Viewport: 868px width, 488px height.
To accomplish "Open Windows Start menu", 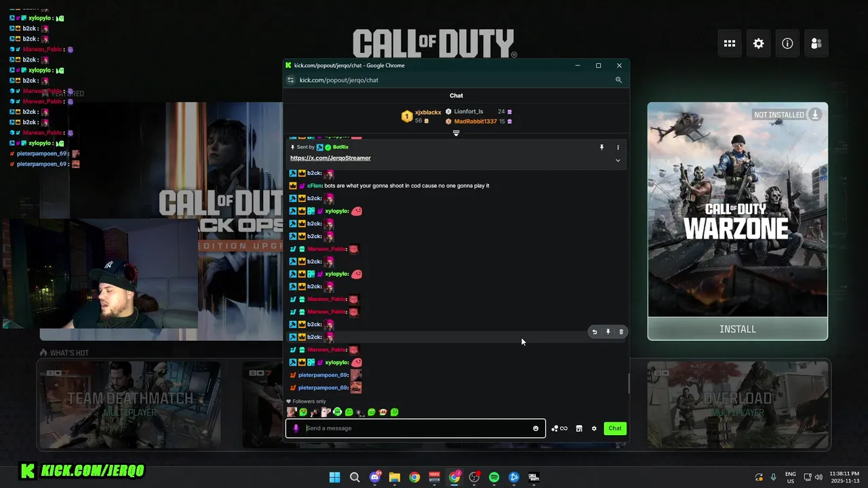I will (x=334, y=477).
